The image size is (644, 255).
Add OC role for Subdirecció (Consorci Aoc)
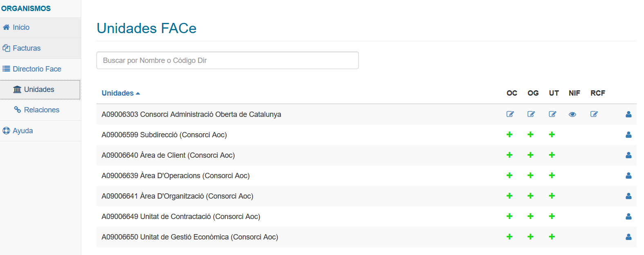(510, 134)
